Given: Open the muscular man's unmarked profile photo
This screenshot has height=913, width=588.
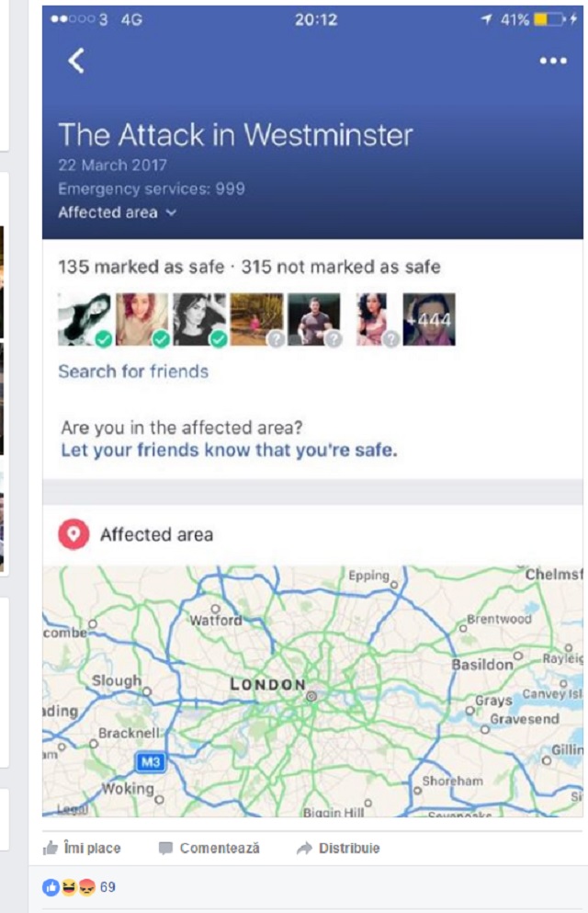Looking at the screenshot, I should tap(314, 320).
